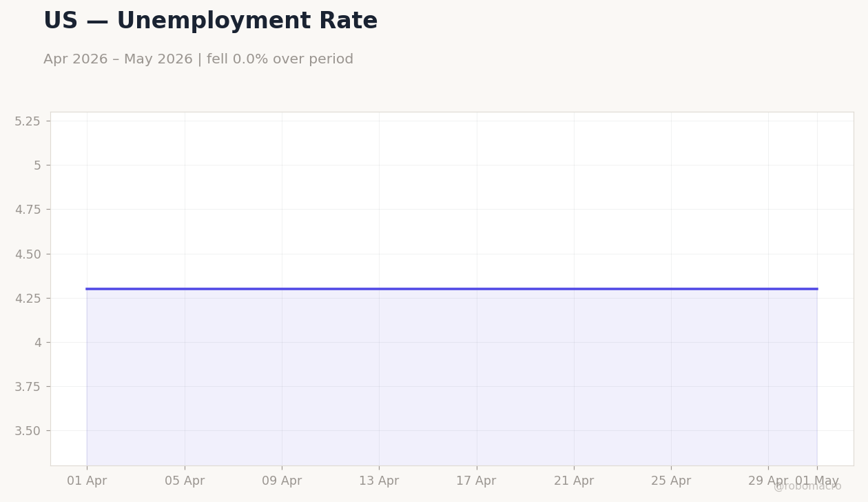This screenshot has width=868, height=502.
Task: Click the y-axis label 5.25
Action: (x=28, y=121)
